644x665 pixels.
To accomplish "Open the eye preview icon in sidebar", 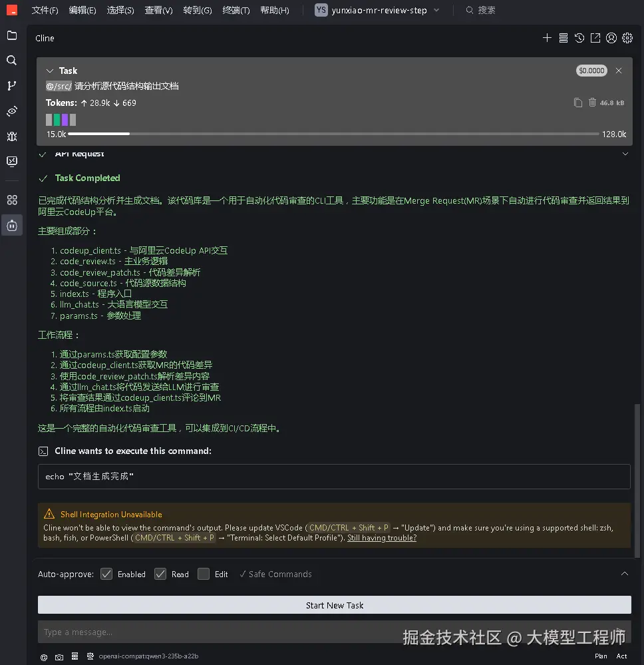I will pyautogui.click(x=12, y=111).
